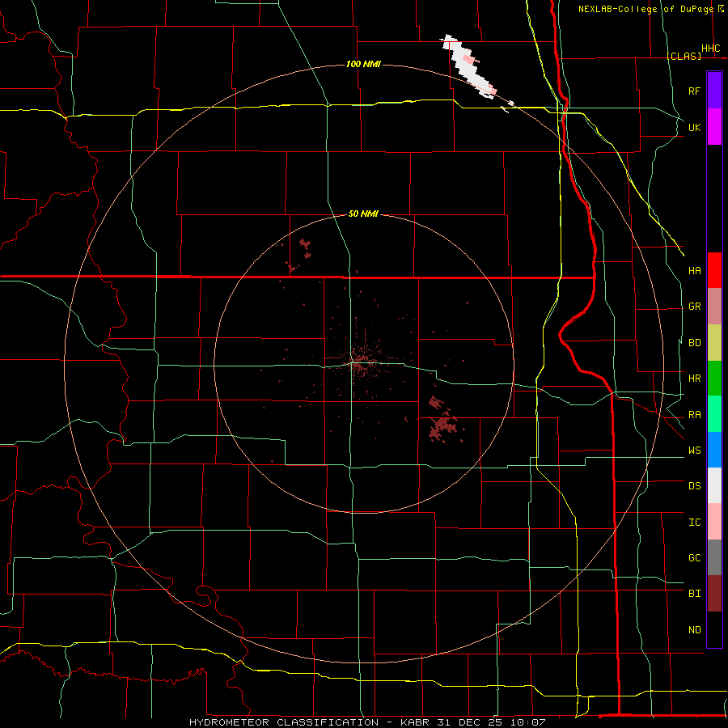Click the RF legend label
This screenshot has height=728, width=728.
[x=695, y=91]
